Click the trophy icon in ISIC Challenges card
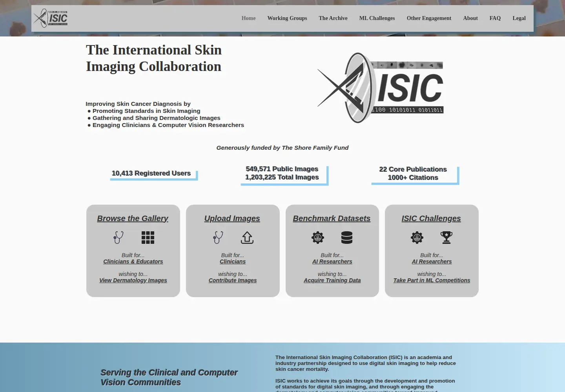 tap(447, 237)
